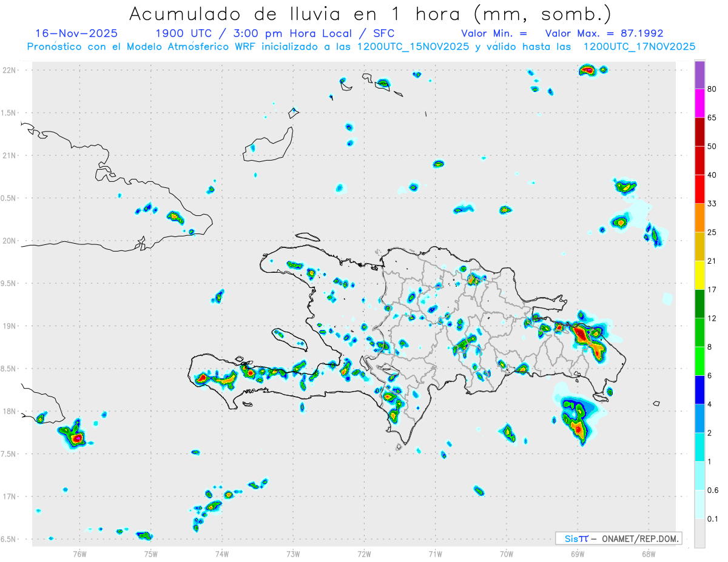Click the "1900 UTC / 3:00 pm Hora Local / SFC" text

275,33
